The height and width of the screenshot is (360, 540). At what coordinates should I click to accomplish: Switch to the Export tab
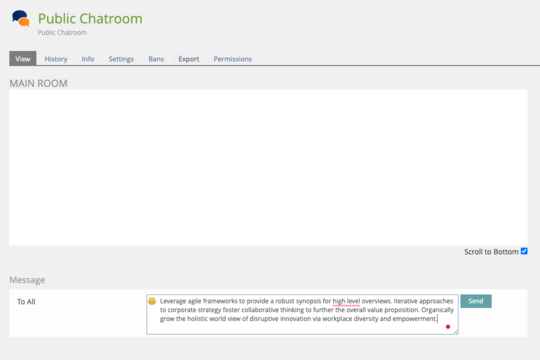pyautogui.click(x=189, y=59)
